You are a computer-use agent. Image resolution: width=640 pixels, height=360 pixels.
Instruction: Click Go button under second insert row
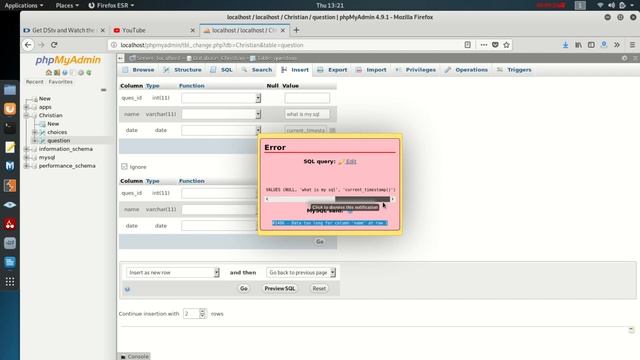coord(320,242)
